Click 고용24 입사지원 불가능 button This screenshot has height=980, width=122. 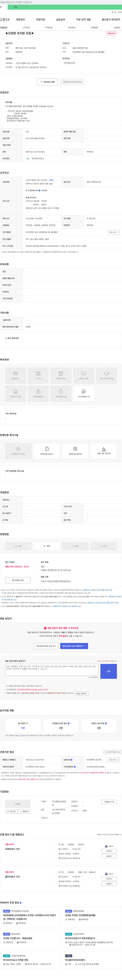(x=72, y=82)
